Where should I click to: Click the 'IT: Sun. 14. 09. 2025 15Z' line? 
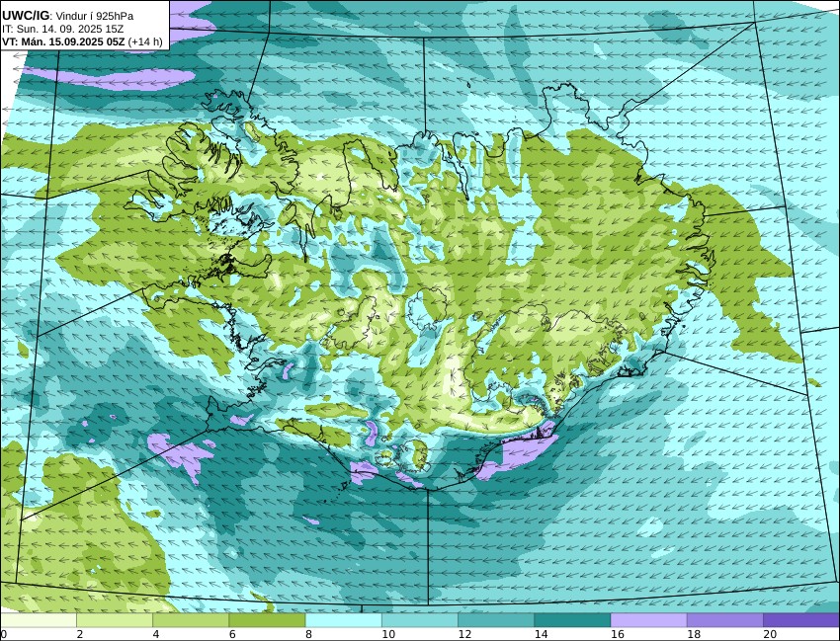point(62,29)
